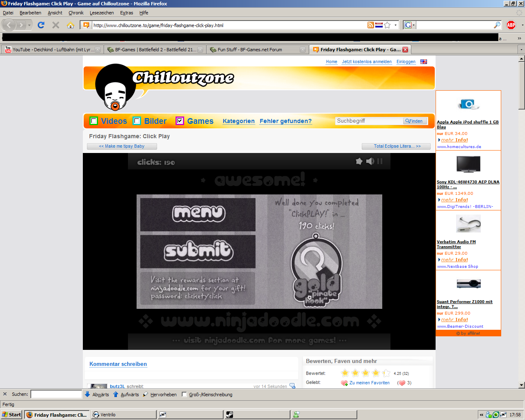Open the Bearbeiten menu
525x420 pixels.
click(30, 13)
